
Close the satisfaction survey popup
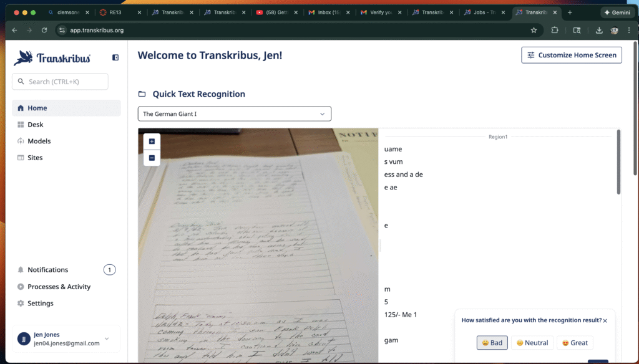point(605,320)
